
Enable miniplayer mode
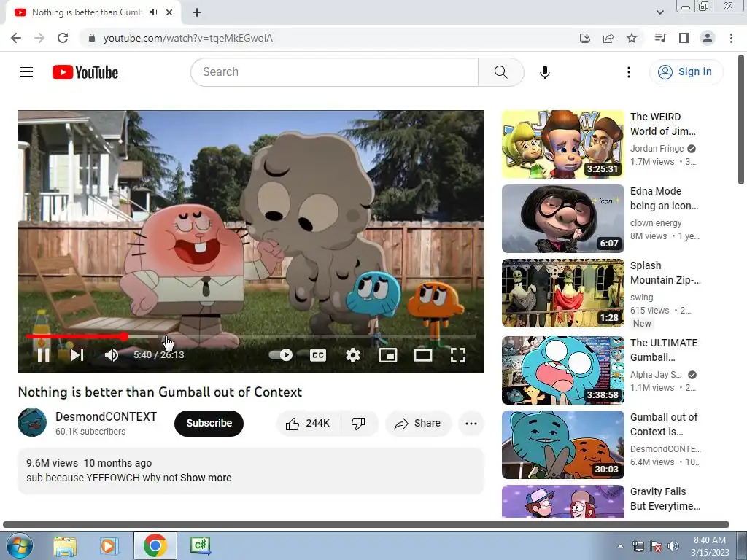[x=388, y=355]
